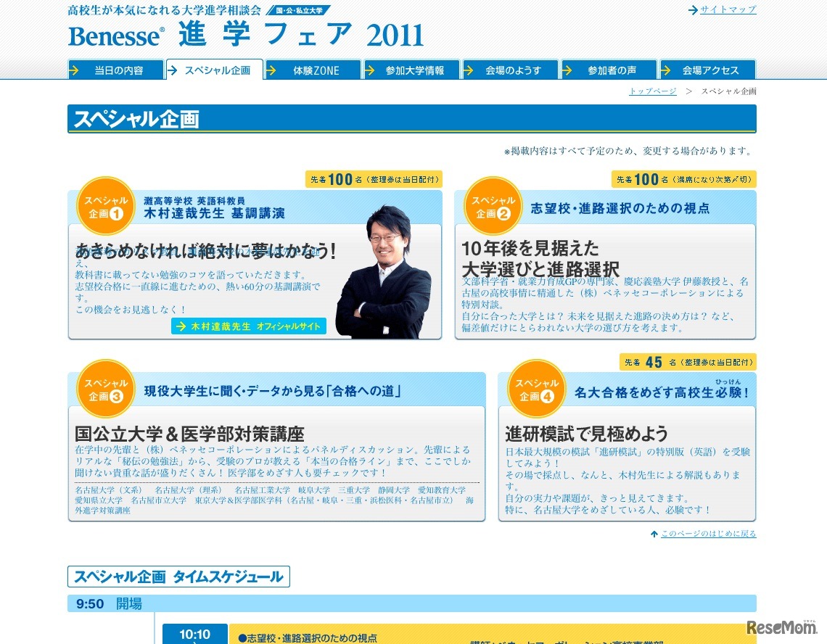Image resolution: width=827 pixels, height=644 pixels.
Task: View the 会場のようす tab
Action: tap(510, 70)
